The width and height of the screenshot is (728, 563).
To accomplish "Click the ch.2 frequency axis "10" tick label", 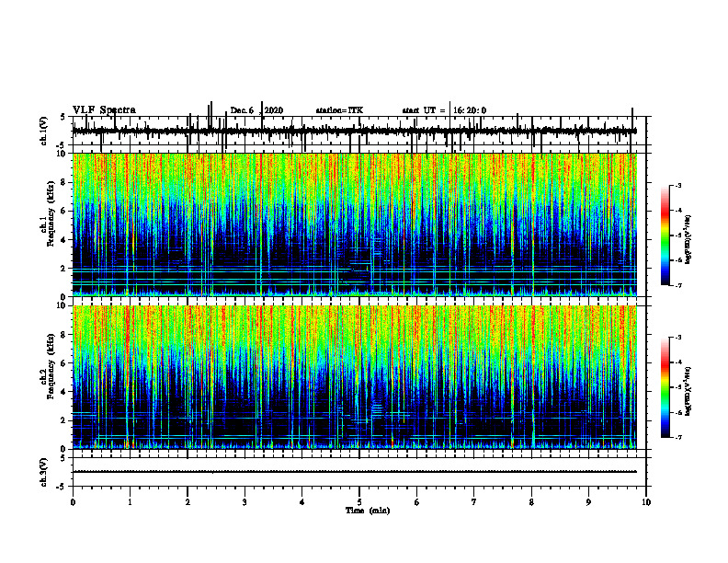I will pos(61,305).
